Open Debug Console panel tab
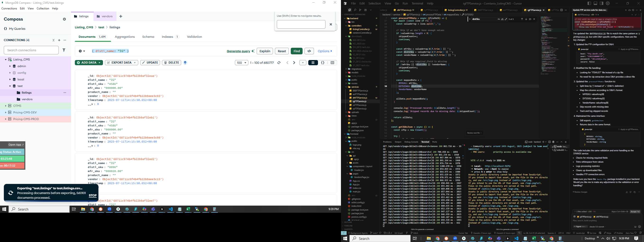This screenshot has height=242, width=644. [x=411, y=142]
